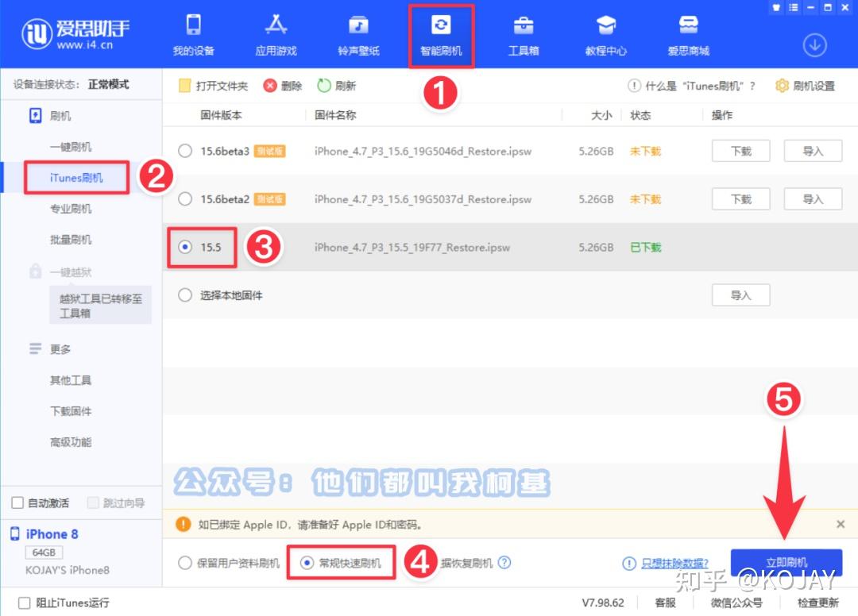Open iTunes刷机 in the sidebar
The image size is (858, 616).
[x=76, y=178]
